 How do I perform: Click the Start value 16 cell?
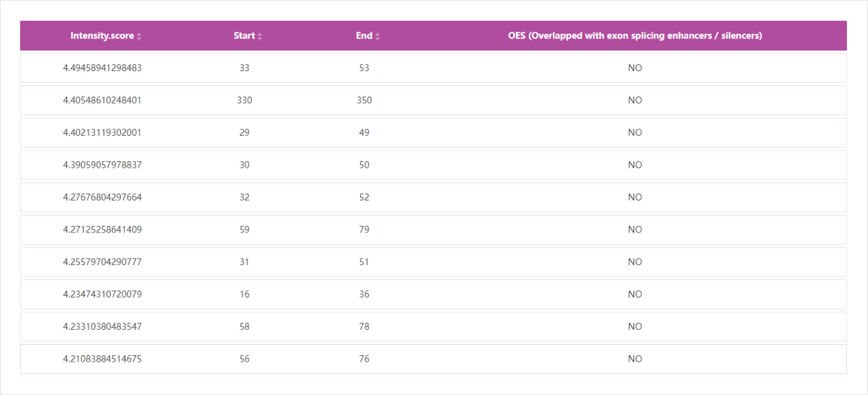pos(244,294)
